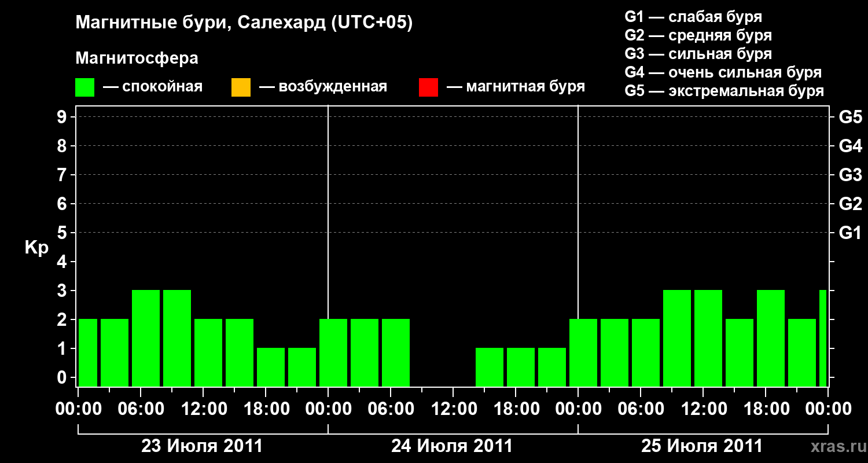Image resolution: width=868 pixels, height=463 pixels.
Task: Click the red 'магнитная буря' legend swatch
Action: [x=428, y=87]
